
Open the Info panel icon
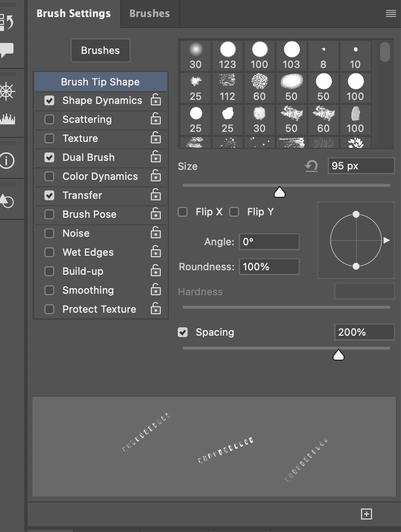[x=7, y=160]
